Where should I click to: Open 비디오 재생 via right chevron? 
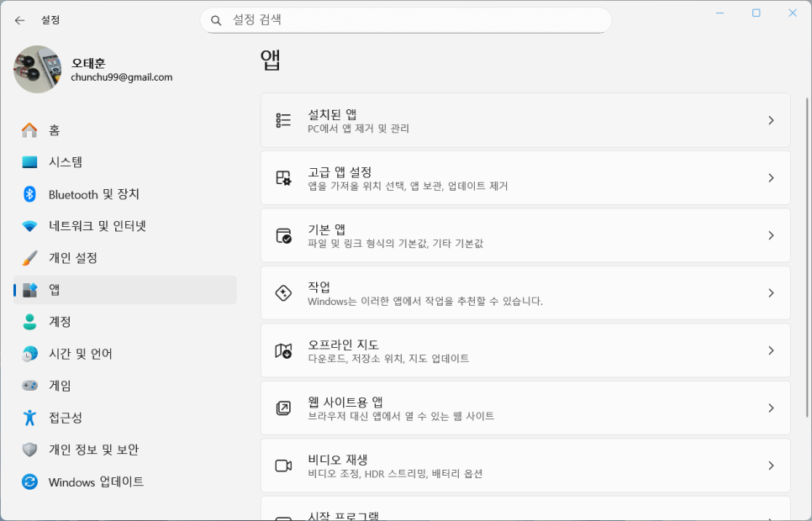click(771, 466)
